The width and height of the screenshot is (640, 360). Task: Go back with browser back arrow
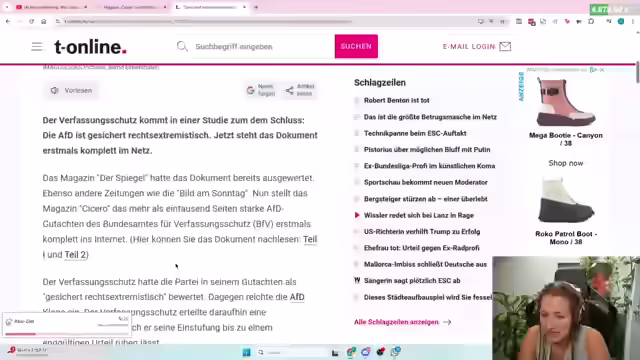[8, 21]
